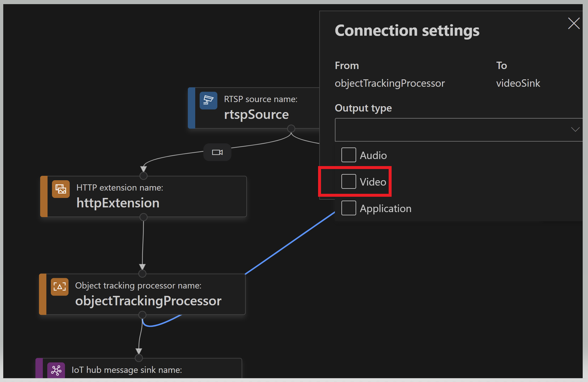Screen dimensions: 588x382
Task: Select the video camera icon on the connection line
Action: click(217, 152)
